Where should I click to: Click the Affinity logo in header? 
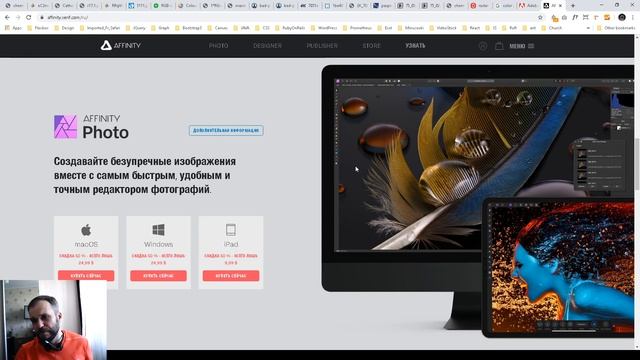[121, 45]
